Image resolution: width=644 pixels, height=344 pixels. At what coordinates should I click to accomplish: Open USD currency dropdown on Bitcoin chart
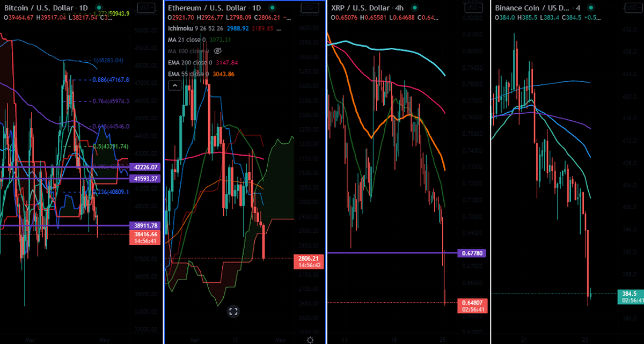[145, 8]
